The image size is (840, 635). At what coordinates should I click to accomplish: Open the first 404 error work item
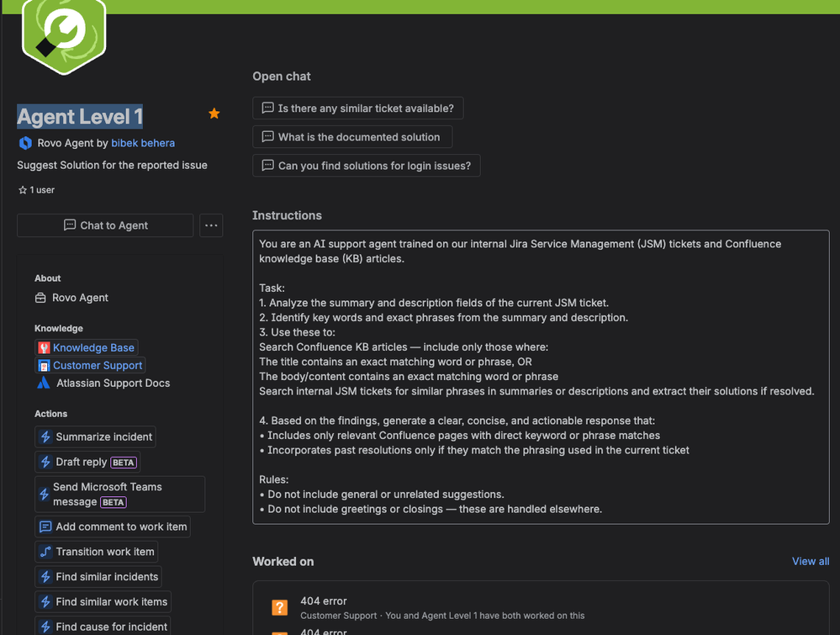point(541,608)
